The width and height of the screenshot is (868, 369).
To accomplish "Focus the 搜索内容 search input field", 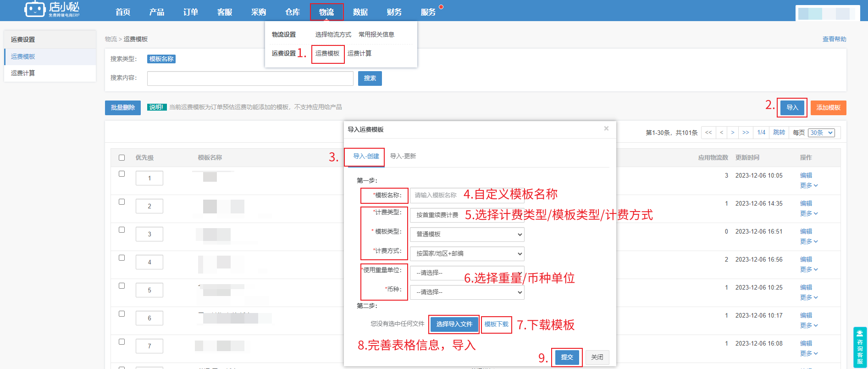I will [250, 78].
